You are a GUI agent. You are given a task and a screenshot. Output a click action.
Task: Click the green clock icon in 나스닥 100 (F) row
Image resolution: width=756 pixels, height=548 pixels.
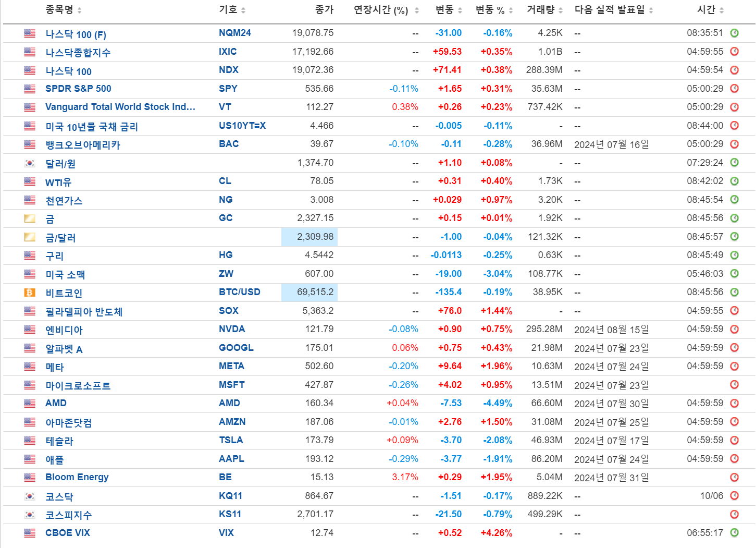pyautogui.click(x=734, y=33)
